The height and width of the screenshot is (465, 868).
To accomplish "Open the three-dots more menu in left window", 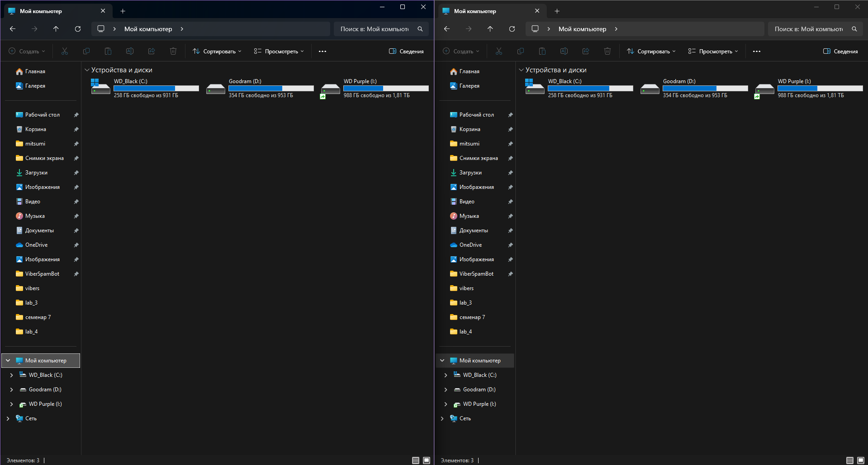I will coord(323,52).
